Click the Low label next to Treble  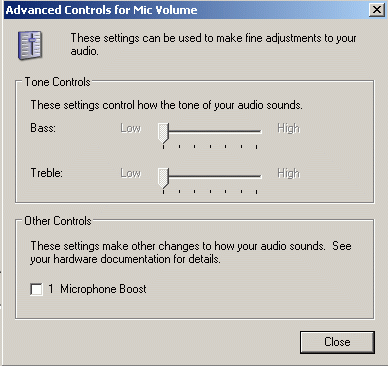click(131, 173)
